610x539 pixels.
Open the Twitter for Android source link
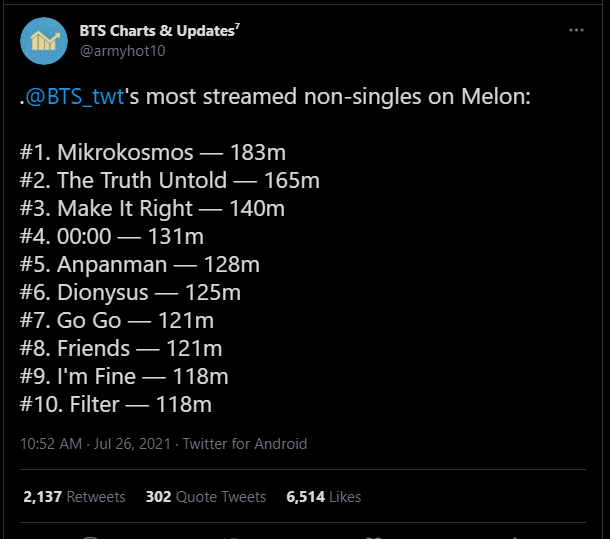coord(245,443)
